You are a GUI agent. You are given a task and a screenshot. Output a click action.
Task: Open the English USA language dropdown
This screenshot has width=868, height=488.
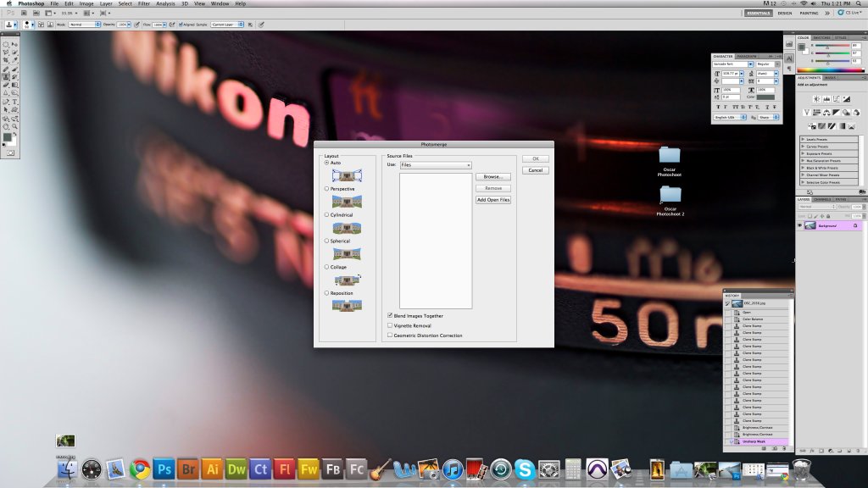pyautogui.click(x=730, y=117)
